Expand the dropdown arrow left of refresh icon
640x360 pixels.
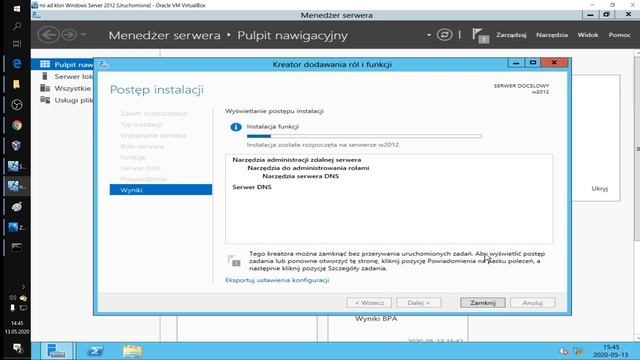point(429,35)
